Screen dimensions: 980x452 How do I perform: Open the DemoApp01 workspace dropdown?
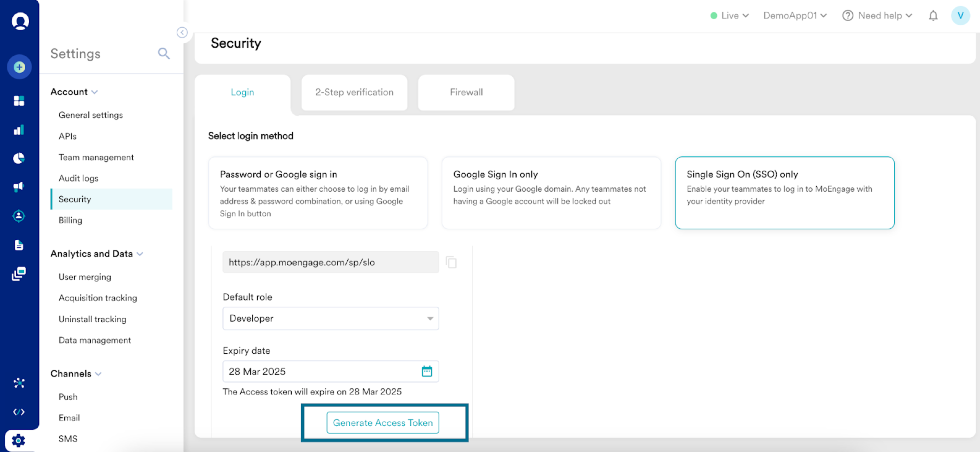point(795,15)
